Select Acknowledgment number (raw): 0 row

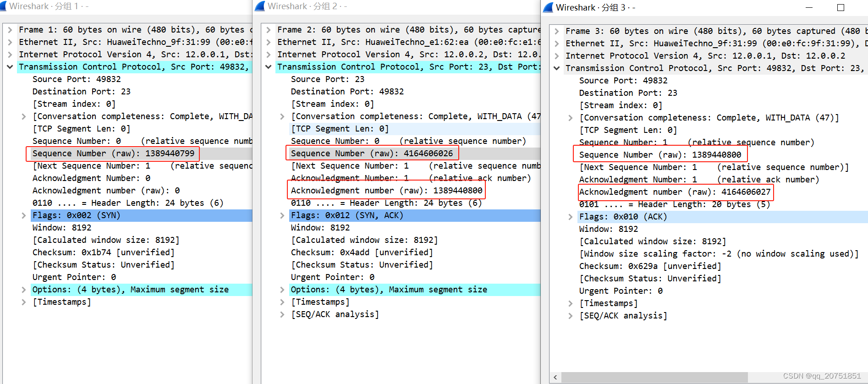[x=106, y=191]
